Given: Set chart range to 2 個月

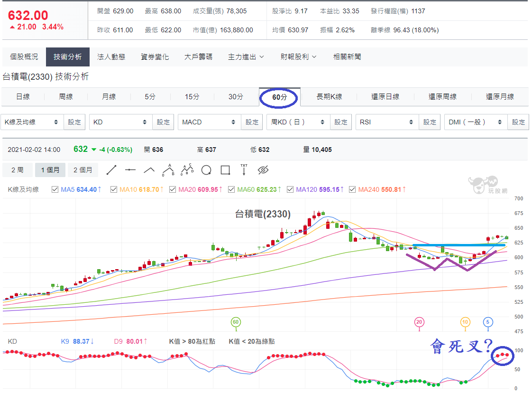Looking at the screenshot, I should tap(83, 170).
